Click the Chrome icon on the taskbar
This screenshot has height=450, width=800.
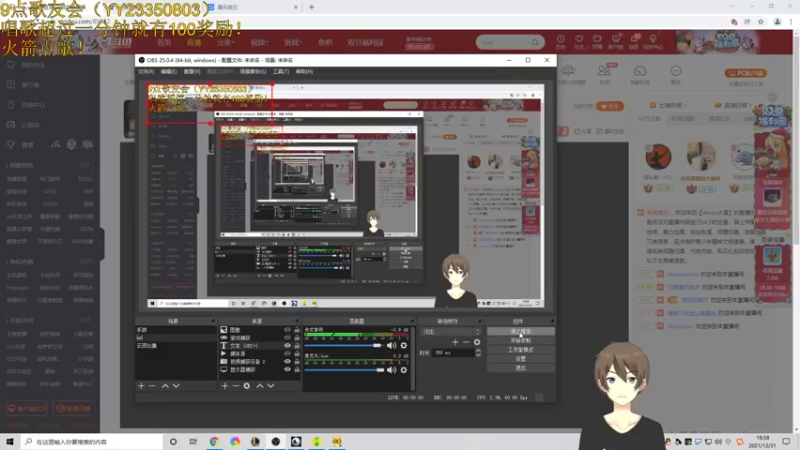pos(214,441)
